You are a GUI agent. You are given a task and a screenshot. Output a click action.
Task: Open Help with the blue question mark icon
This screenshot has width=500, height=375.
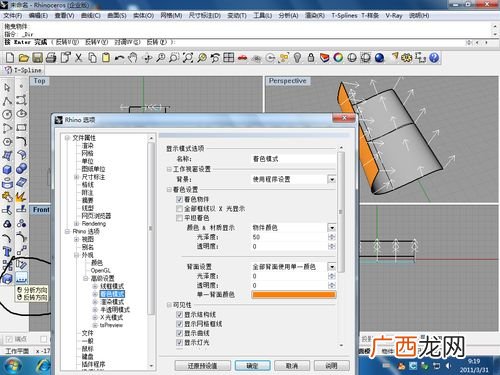click(434, 58)
